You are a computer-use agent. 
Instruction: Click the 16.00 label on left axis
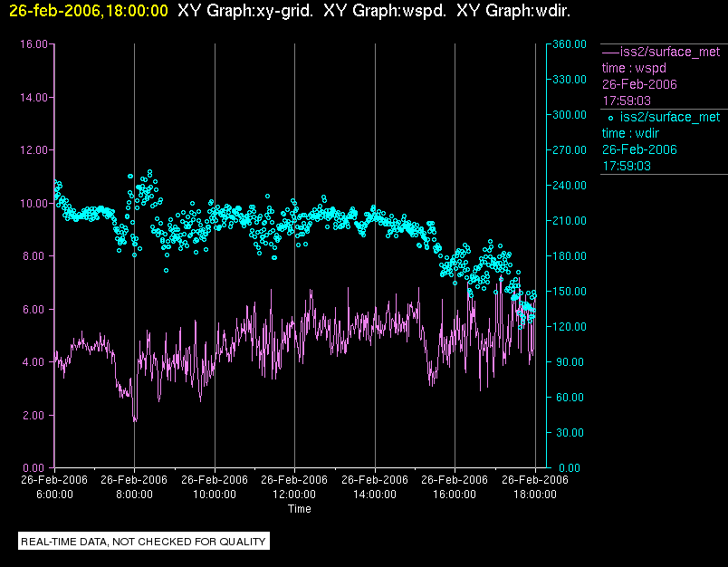coord(34,44)
